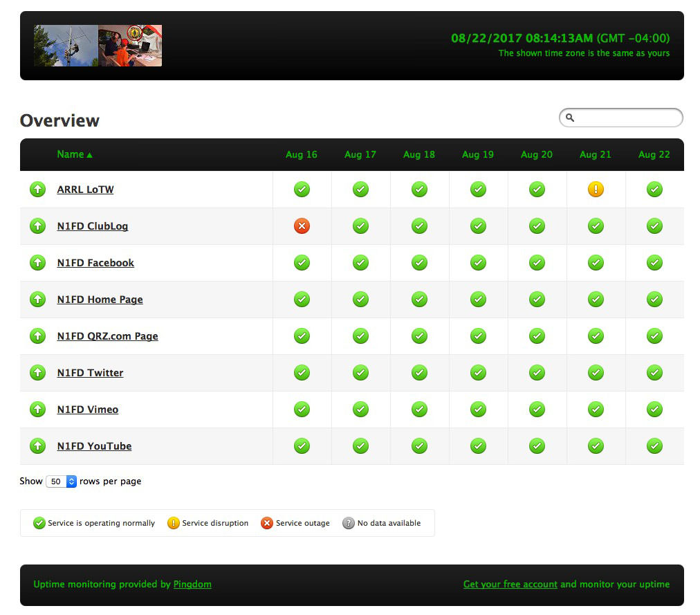This screenshot has height=615, width=700.
Task: Focus the Overview search field
Action: (x=621, y=118)
